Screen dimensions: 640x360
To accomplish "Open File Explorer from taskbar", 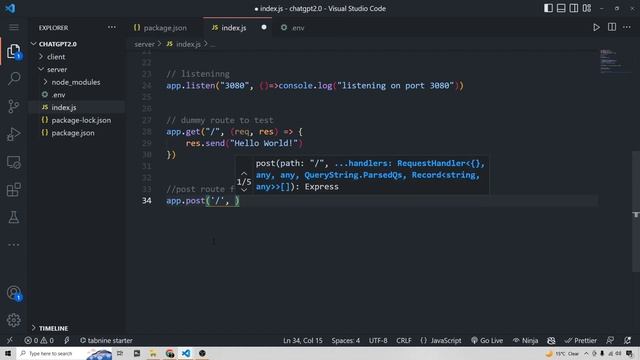I will (x=153, y=353).
